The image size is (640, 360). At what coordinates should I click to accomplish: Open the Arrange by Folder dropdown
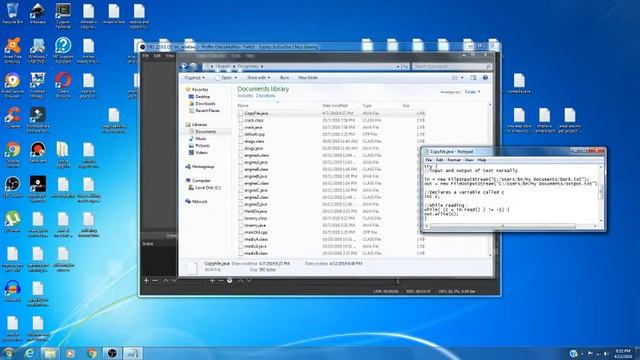tap(472, 92)
